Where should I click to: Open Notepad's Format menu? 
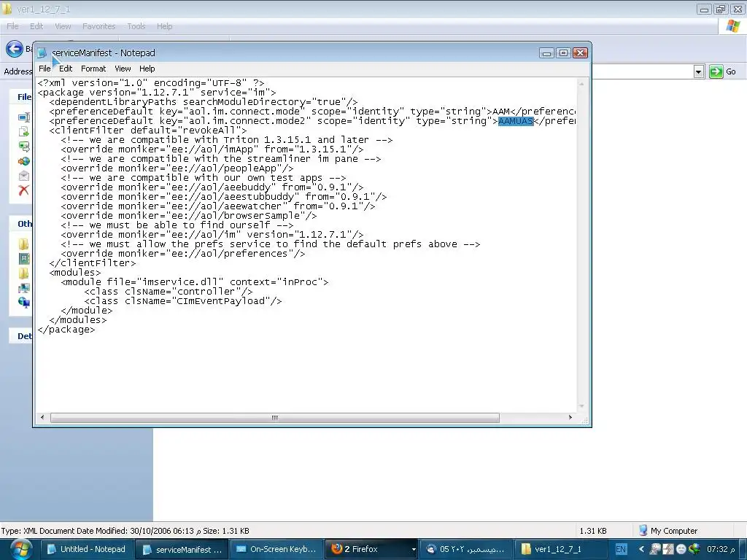coord(93,69)
